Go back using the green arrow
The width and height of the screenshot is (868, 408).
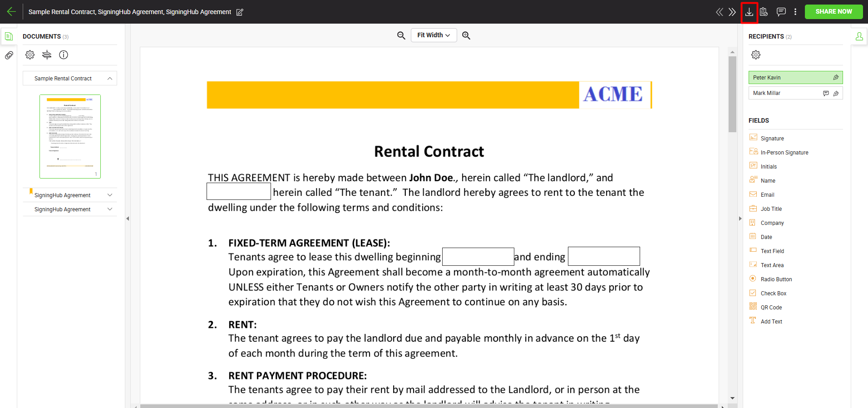[11, 12]
